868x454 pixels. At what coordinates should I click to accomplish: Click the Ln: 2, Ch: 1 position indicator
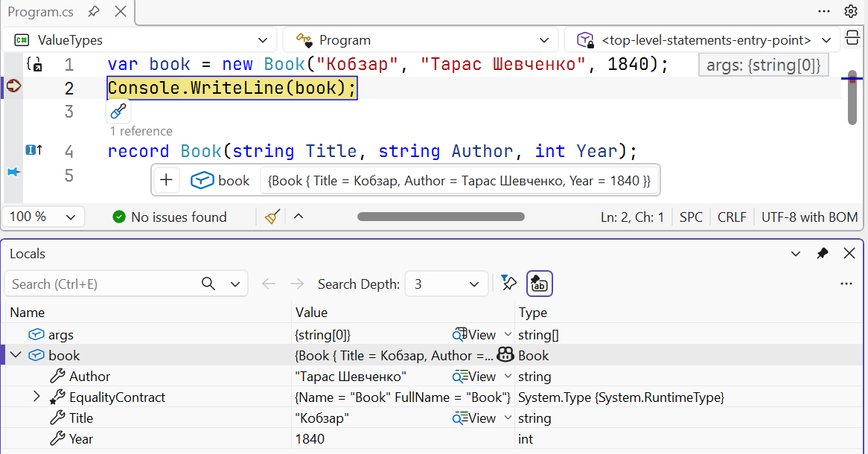(x=632, y=217)
